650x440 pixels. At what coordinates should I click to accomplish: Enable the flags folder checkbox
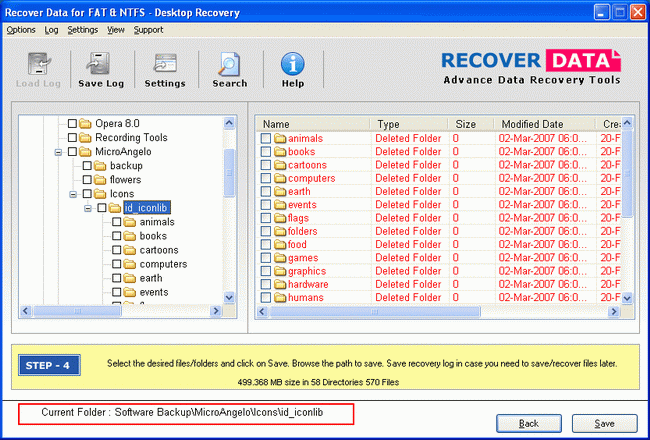[266, 218]
